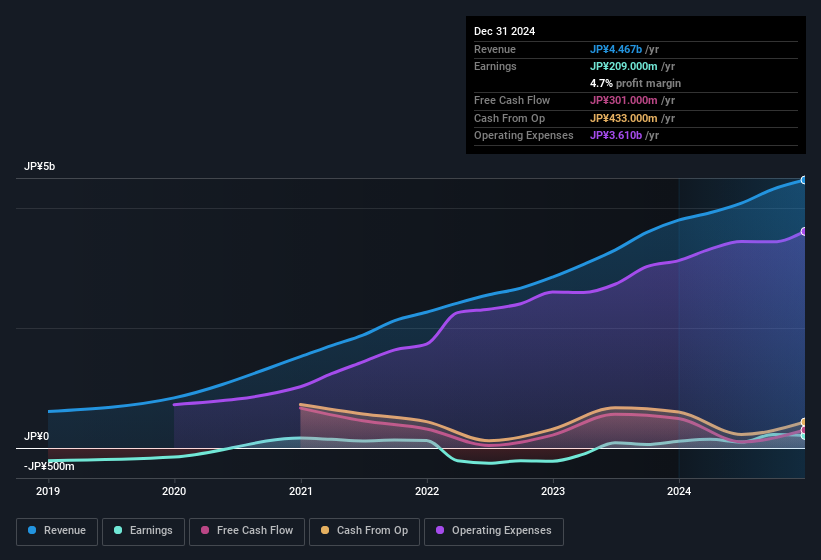The height and width of the screenshot is (560, 821).
Task: Toggle the Operating Expenses legend button
Action: 494,531
